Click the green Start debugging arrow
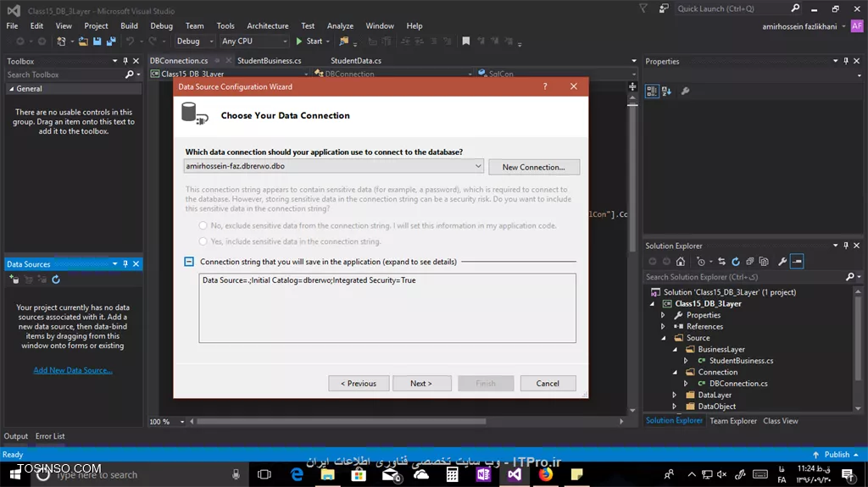 [x=299, y=42]
